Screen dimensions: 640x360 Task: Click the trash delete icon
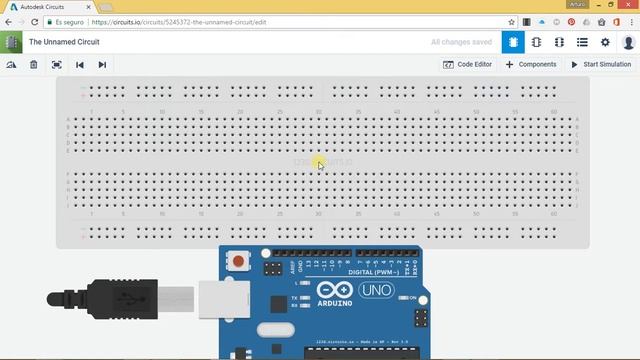[33, 64]
